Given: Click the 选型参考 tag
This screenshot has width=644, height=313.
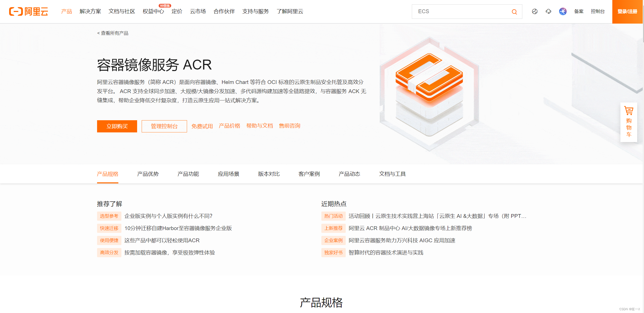Looking at the screenshot, I should [x=109, y=216].
